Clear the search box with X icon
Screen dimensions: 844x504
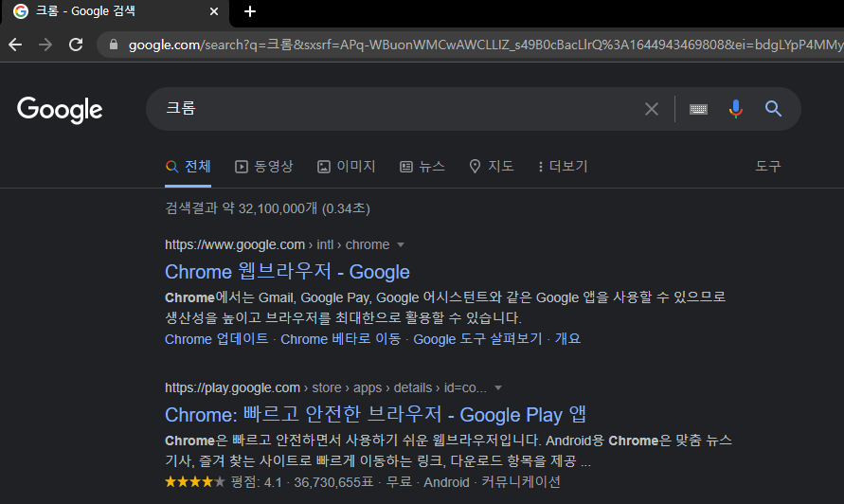pyautogui.click(x=652, y=109)
